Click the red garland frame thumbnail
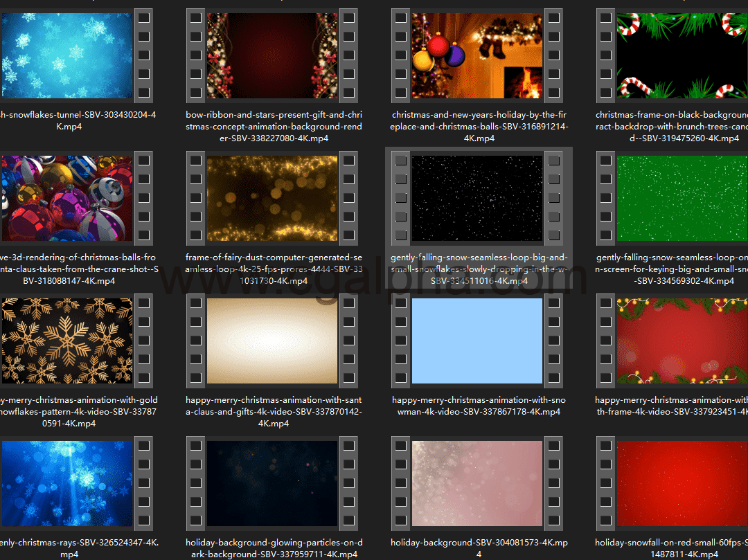 (682, 341)
